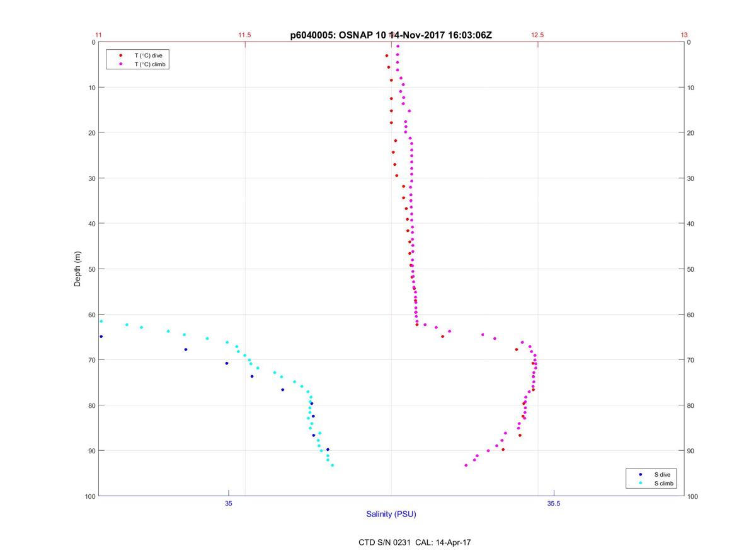
Task: Click depth tick 70 on right axis
Action: 691,360
